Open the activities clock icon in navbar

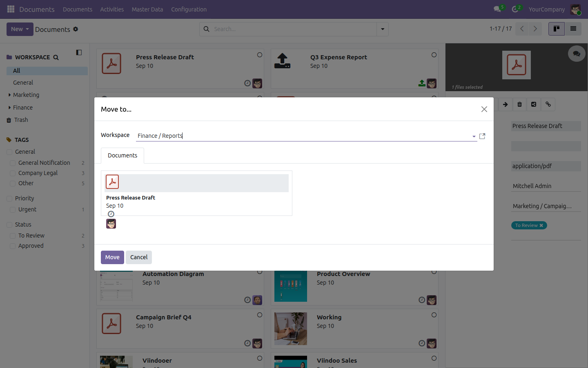coord(515,9)
